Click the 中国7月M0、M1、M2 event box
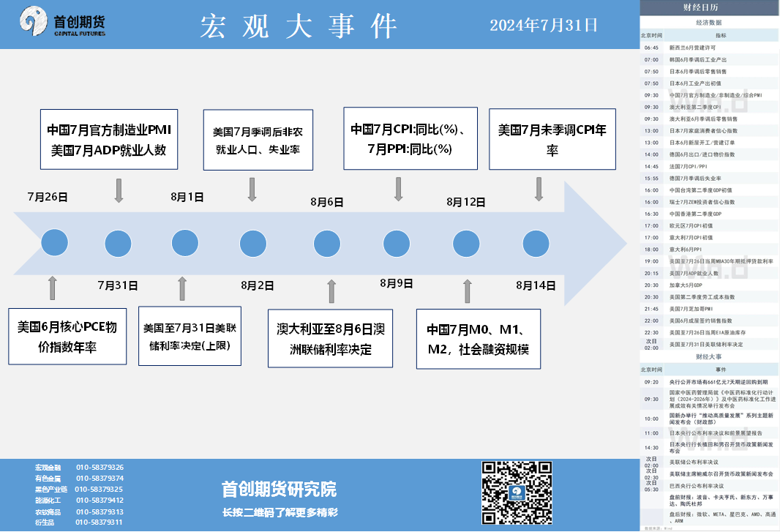This screenshot has height=532, width=780. point(478,339)
